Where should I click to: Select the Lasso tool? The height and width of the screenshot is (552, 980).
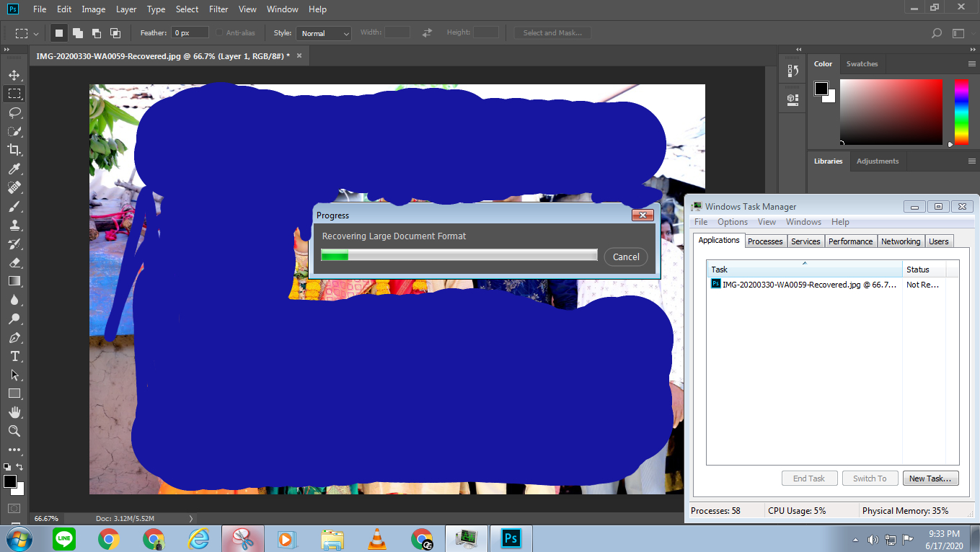click(14, 112)
